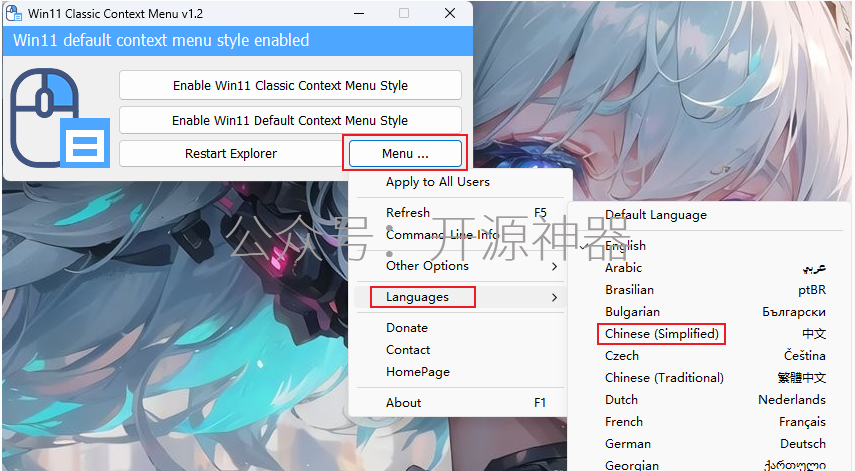The image size is (855, 471).
Task: Select the checked English language
Action: (709, 246)
